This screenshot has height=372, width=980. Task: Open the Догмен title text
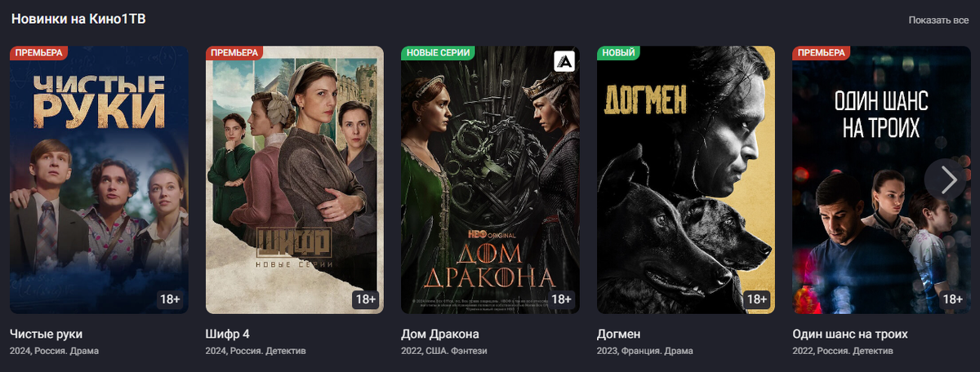619,334
